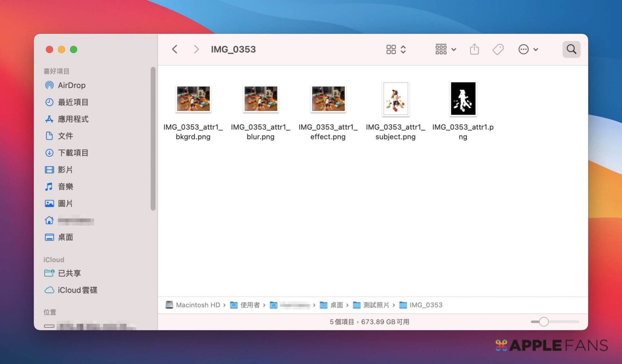Click the Finder search magnifier icon
Screen dimensions: 622x364
pos(571,49)
